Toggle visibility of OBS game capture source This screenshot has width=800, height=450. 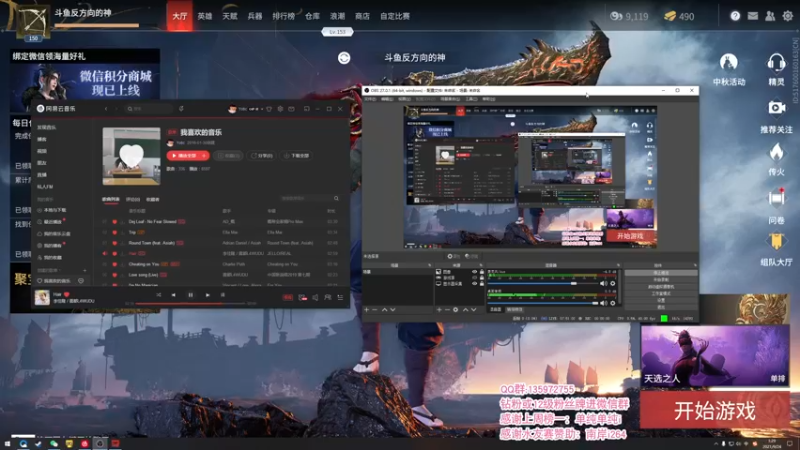(474, 278)
